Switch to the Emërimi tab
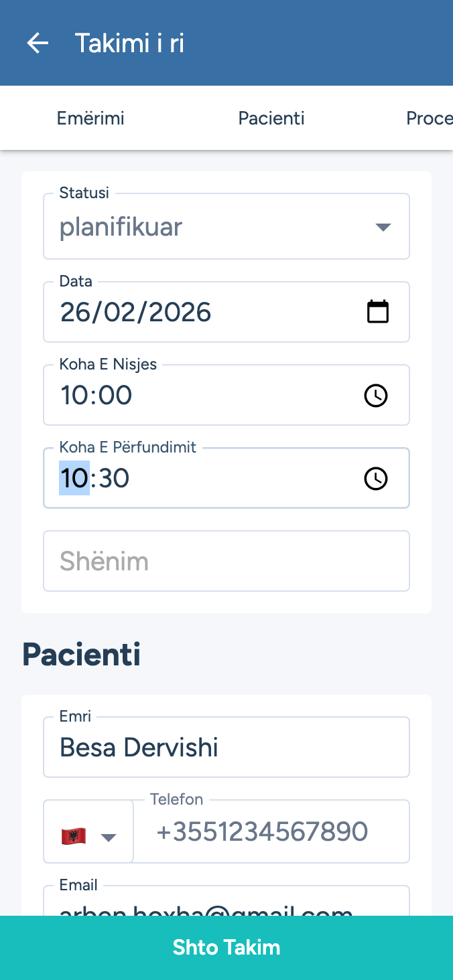This screenshot has height=980, width=453. tap(90, 118)
